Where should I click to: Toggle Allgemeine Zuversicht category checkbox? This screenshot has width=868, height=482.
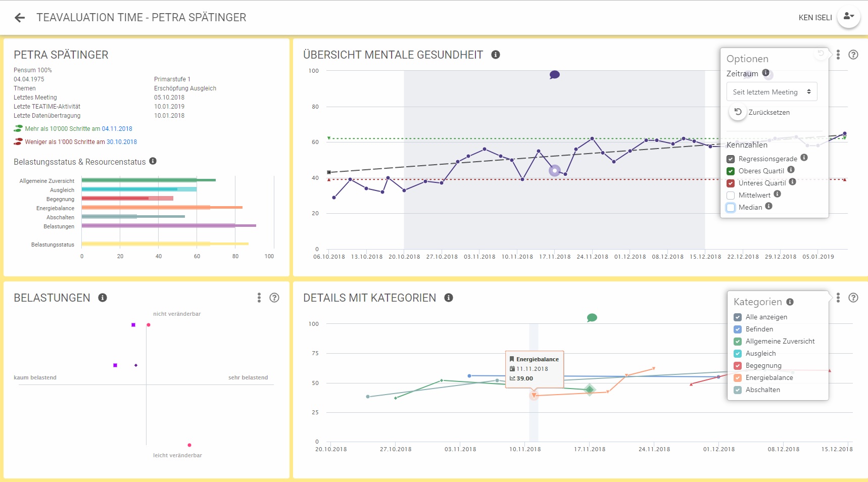738,342
